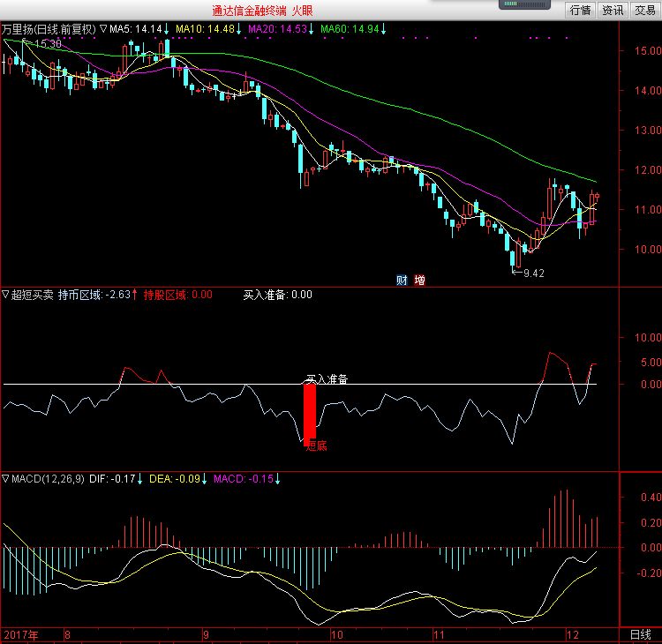Click month 10 on the time axis

pyautogui.click(x=337, y=634)
